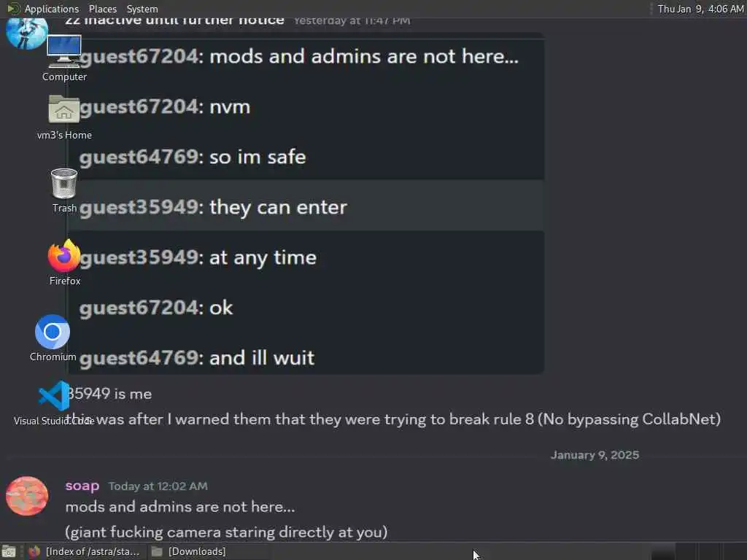Viewport: 747px width, 560px height.
Task: Select the workspace switcher in the bottom-right panel
Action: tap(698, 551)
